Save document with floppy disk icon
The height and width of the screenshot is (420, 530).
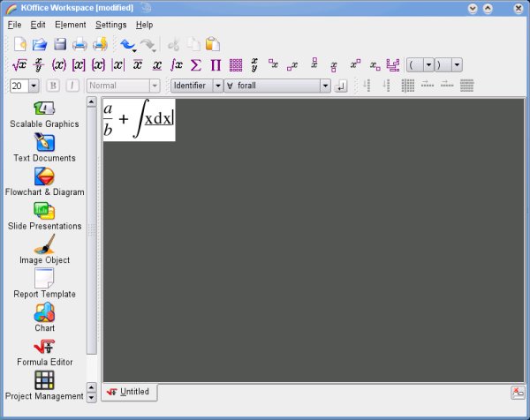tap(60, 44)
